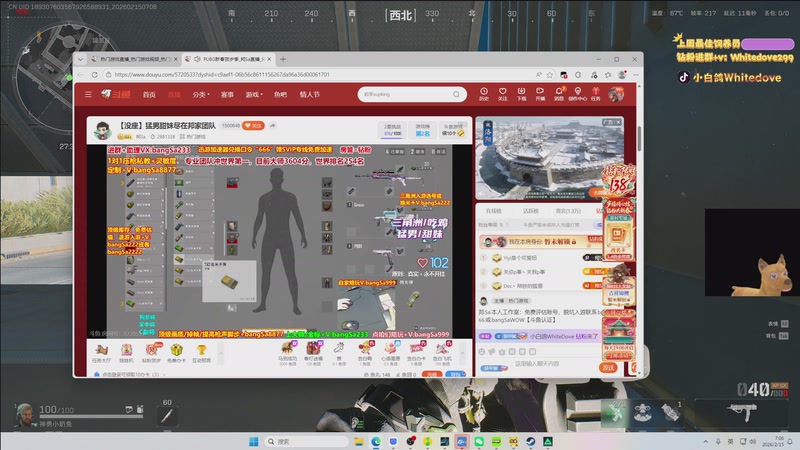Reload the page with the refresh icon

coord(94,74)
